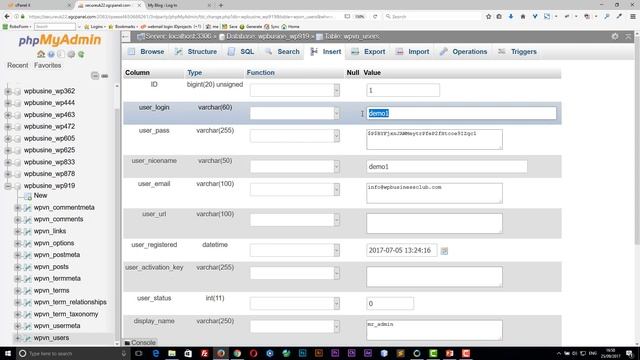Collapse all navigation tree icon
The image size is (640, 360).
click(95, 76)
